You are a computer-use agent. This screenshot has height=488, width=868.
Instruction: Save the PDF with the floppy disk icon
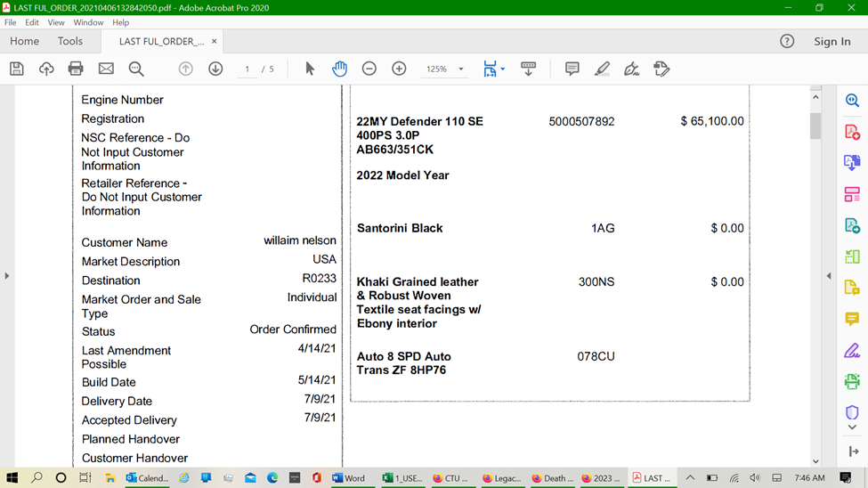pos(17,69)
